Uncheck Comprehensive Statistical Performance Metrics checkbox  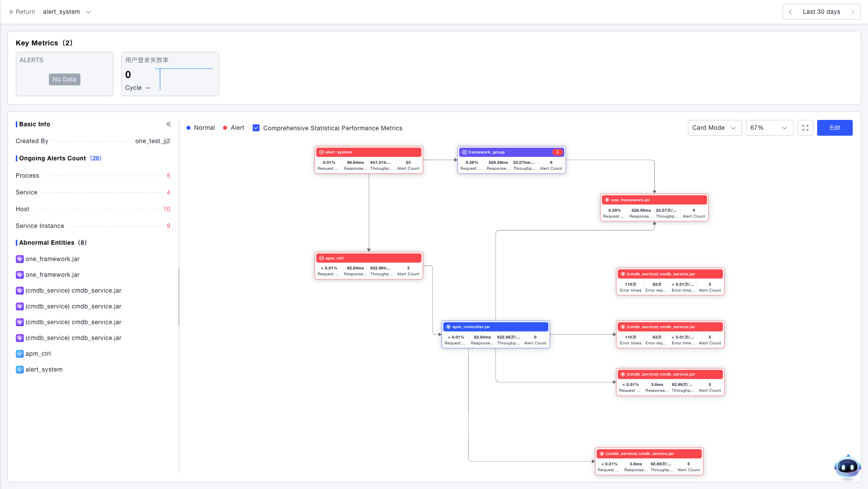pyautogui.click(x=256, y=128)
